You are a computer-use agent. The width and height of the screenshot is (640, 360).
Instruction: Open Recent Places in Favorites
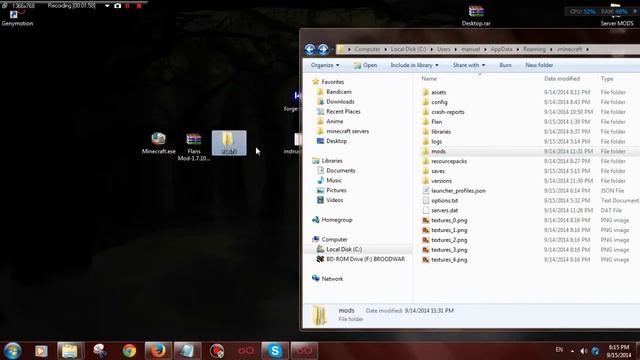[x=339, y=111]
